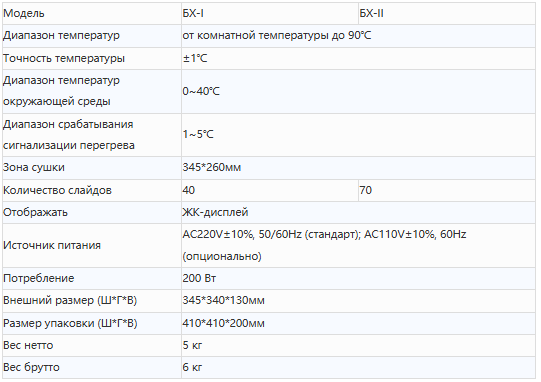541x382 pixels.
Task: Click the 'Точность температуры' label
Action: [64, 58]
